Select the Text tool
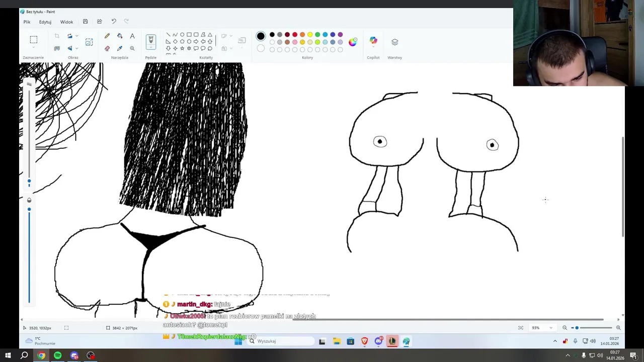The width and height of the screenshot is (644, 362). 132,36
